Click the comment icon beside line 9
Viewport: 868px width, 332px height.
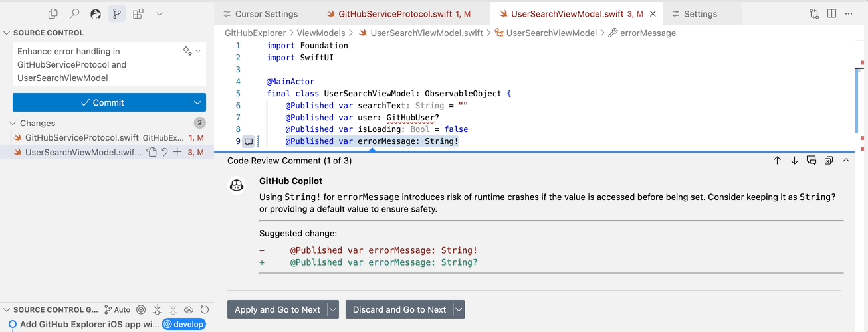tap(249, 141)
